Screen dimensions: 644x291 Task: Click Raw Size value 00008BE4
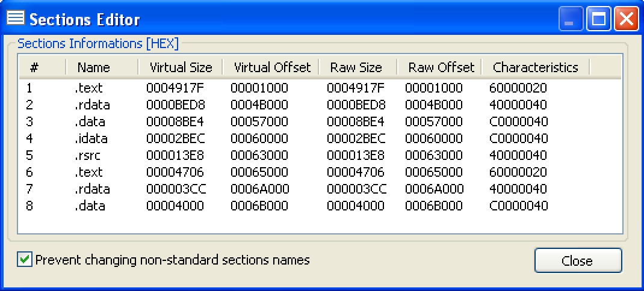(356, 121)
